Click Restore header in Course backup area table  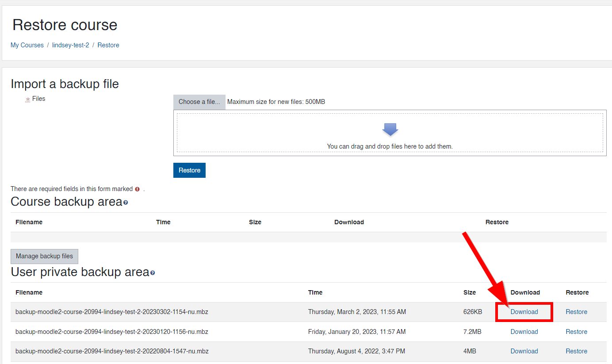point(497,222)
